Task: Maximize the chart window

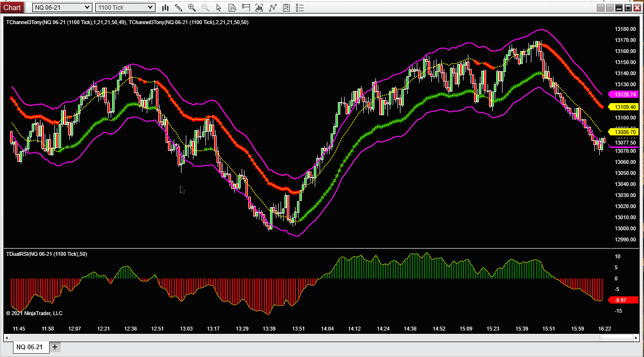Action: click(x=628, y=7)
